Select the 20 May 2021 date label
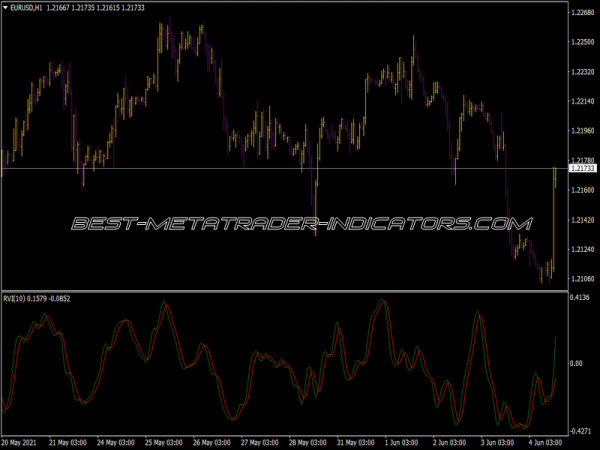Viewport: 600px width, 450px height. 20,441
